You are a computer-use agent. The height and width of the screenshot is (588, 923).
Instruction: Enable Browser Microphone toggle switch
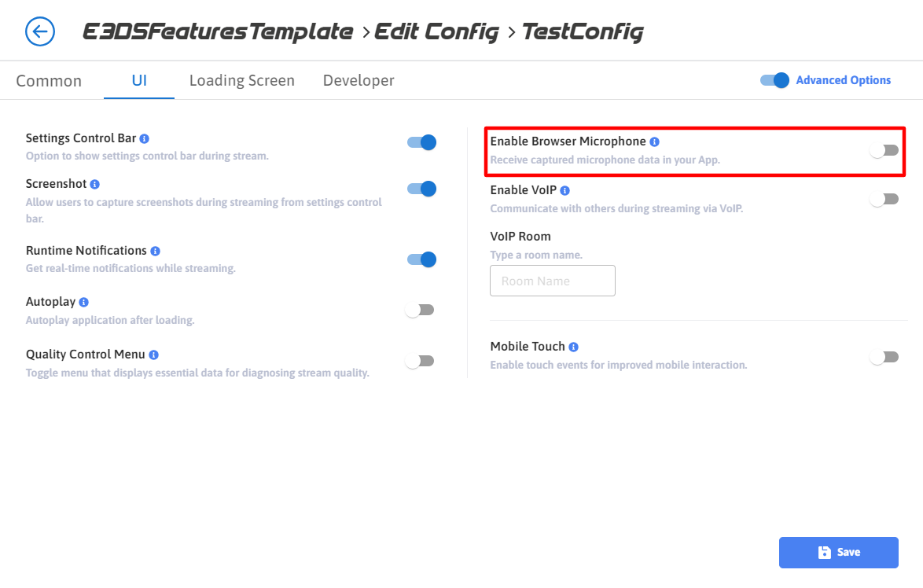point(884,150)
